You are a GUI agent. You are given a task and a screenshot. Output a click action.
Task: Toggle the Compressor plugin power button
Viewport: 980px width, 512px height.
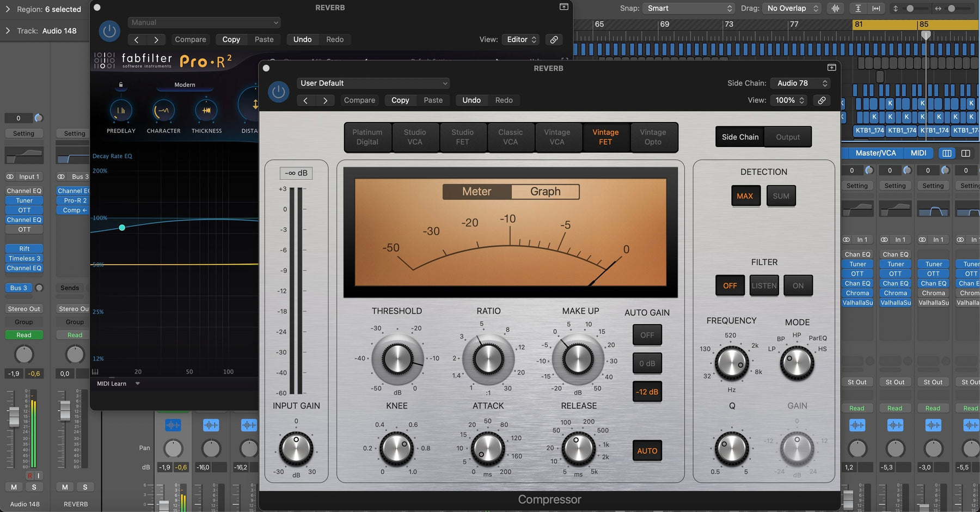278,92
